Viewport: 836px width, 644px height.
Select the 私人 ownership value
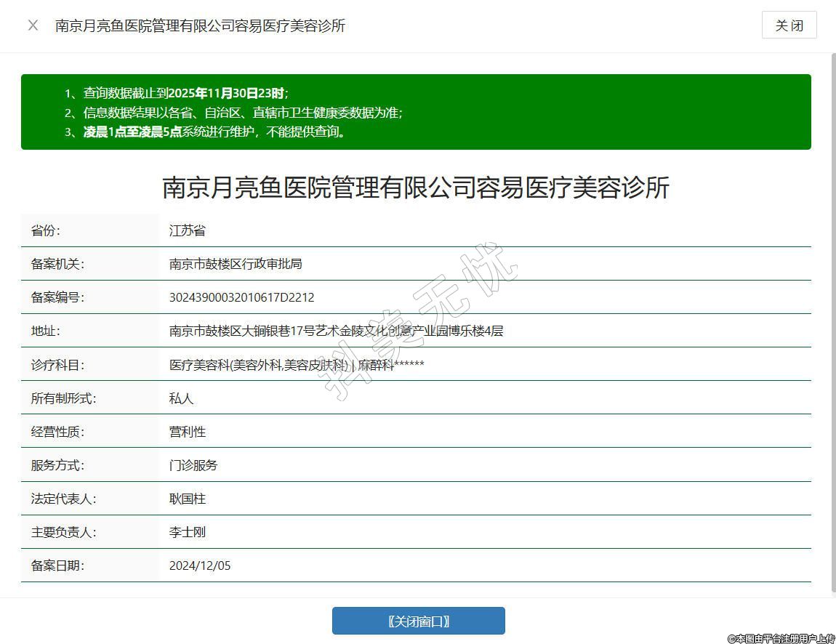tap(181, 398)
